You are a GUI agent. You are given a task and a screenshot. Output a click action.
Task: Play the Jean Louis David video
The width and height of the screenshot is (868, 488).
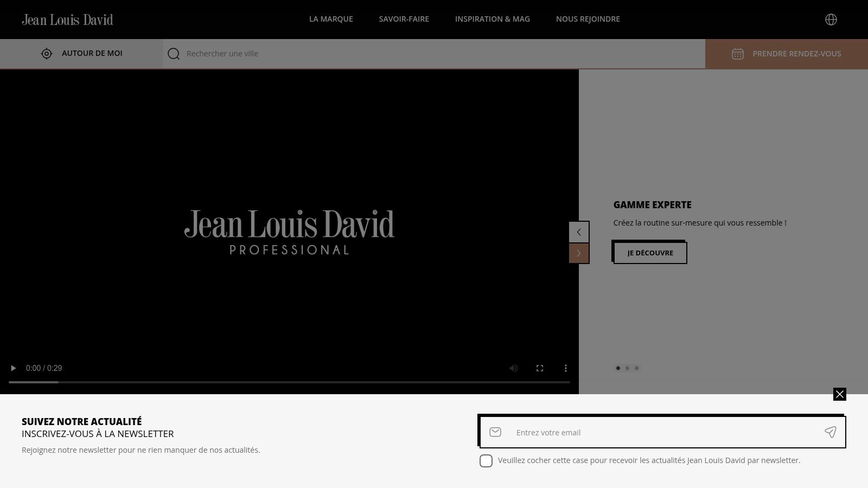tap(14, 368)
